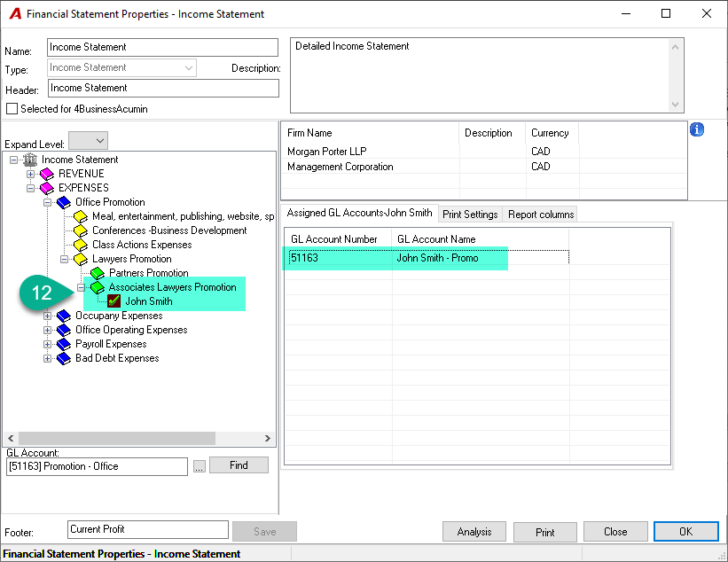Click the blue book icon beside Office Operating Expenses
The image size is (728, 562).
[x=64, y=330]
